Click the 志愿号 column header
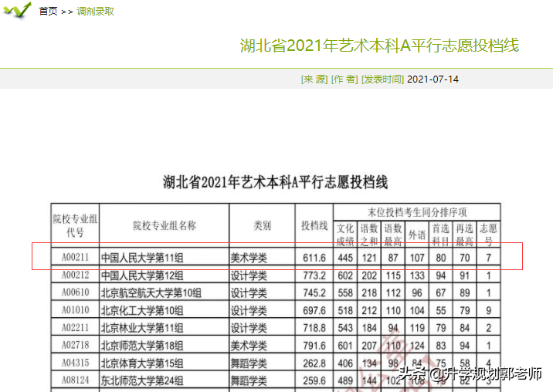 coord(488,234)
